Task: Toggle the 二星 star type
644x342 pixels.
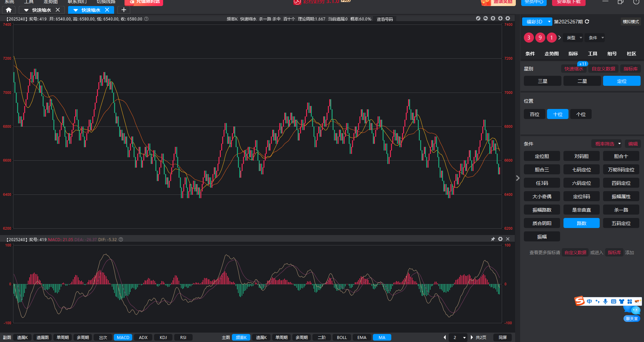Action: [582, 81]
